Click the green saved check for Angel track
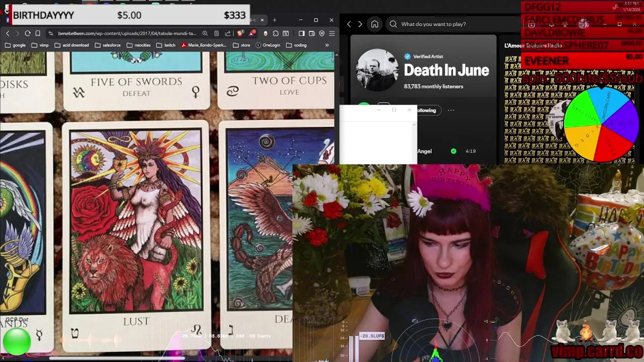Screen dimensions: 644x362 (453, 151)
